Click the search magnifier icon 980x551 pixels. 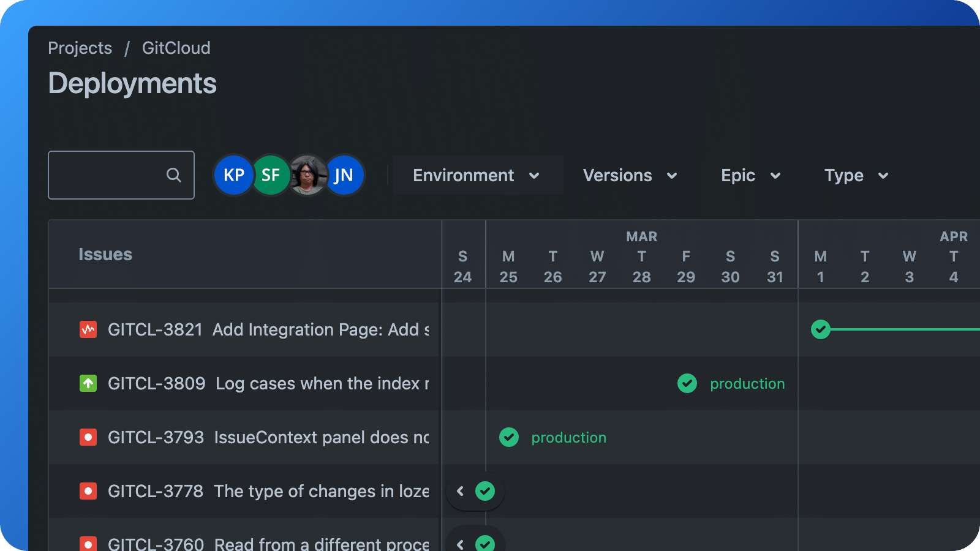tap(173, 175)
